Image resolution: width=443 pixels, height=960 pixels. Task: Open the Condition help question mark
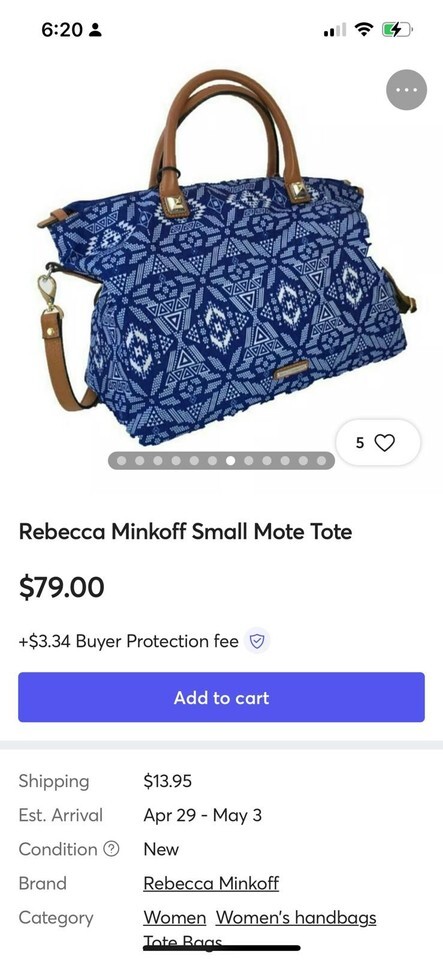(x=111, y=849)
